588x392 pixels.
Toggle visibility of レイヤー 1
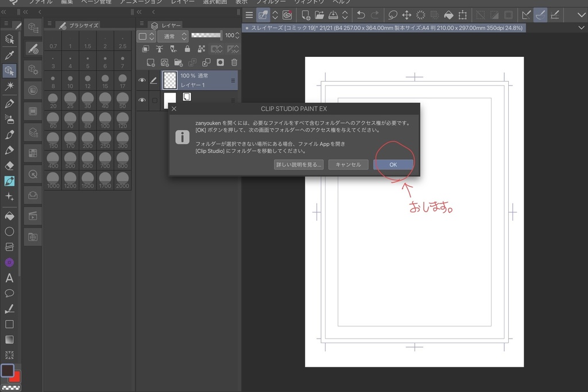142,80
